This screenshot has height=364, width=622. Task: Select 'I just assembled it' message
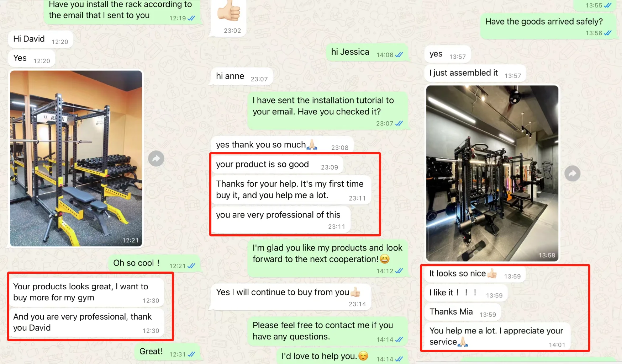tap(475, 73)
